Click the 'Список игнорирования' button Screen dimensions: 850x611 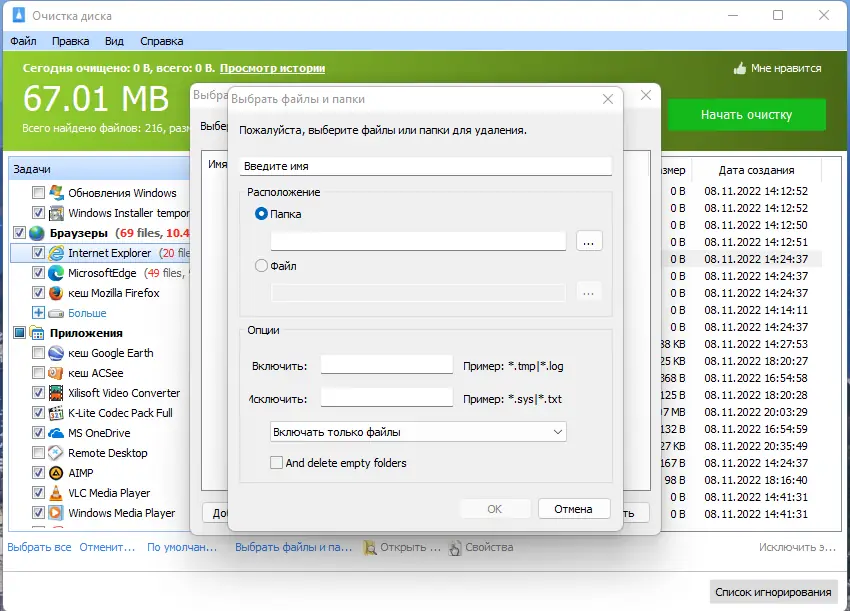coord(773,592)
